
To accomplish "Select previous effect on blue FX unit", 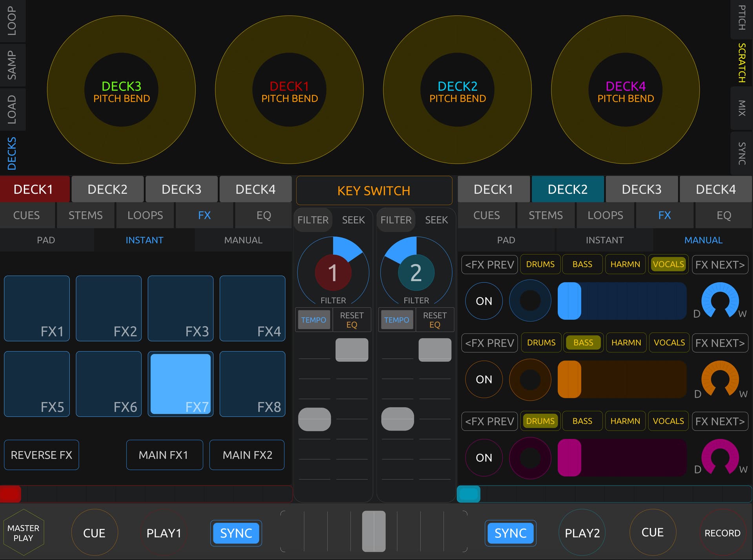I will (x=489, y=265).
